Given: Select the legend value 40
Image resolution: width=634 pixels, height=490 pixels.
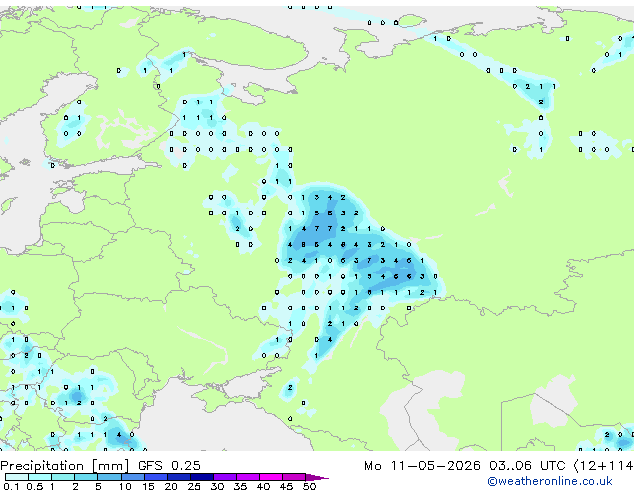Looking at the screenshot, I should [x=263, y=486].
